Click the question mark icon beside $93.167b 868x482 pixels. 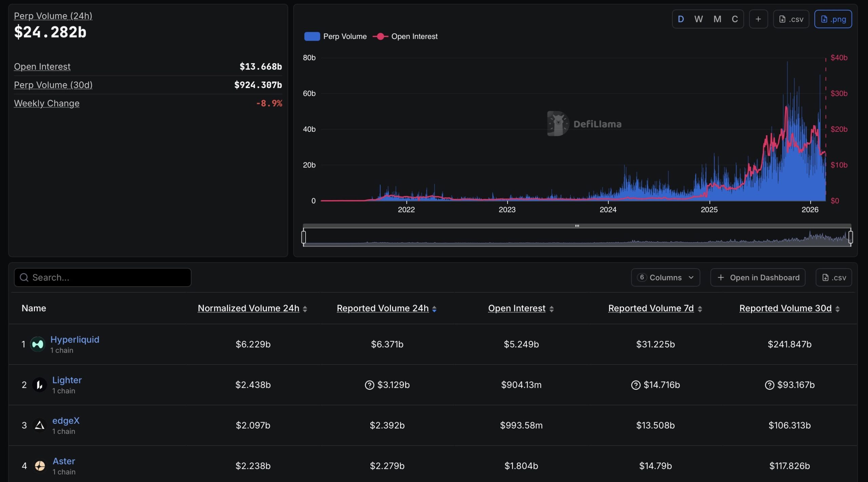coord(769,385)
